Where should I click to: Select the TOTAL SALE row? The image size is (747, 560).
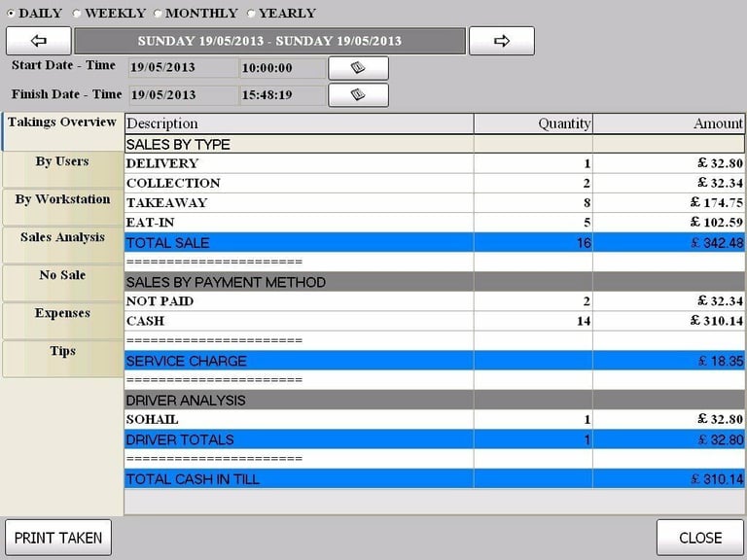tap(435, 242)
